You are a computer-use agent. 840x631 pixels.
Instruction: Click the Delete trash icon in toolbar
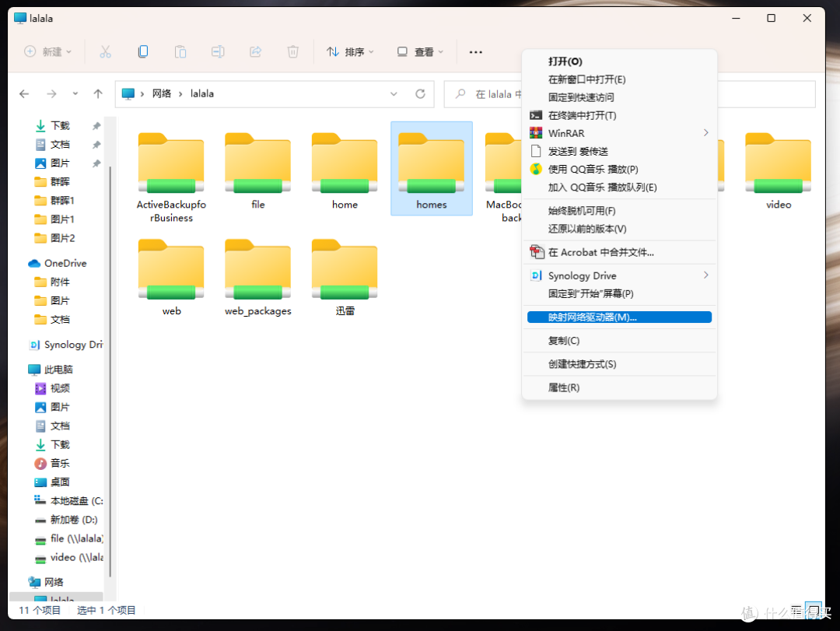(293, 52)
